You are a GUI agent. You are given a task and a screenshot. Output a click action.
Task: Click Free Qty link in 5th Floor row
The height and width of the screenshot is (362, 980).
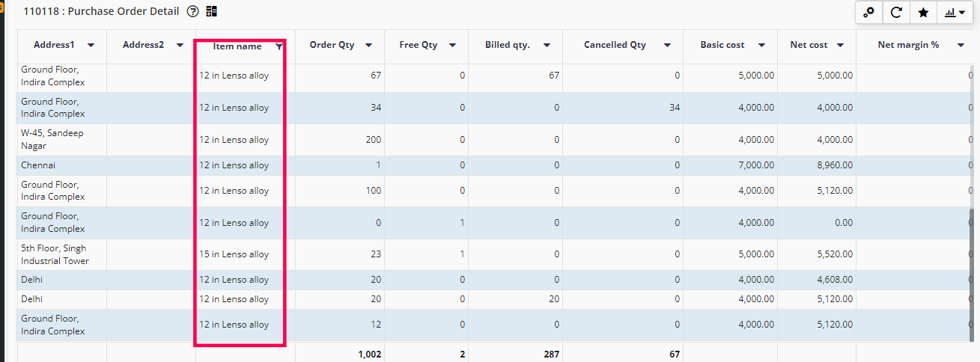[x=462, y=254]
